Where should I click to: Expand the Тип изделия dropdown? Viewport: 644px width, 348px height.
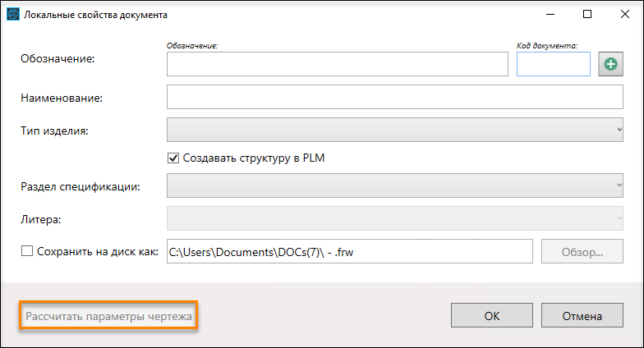click(x=394, y=130)
